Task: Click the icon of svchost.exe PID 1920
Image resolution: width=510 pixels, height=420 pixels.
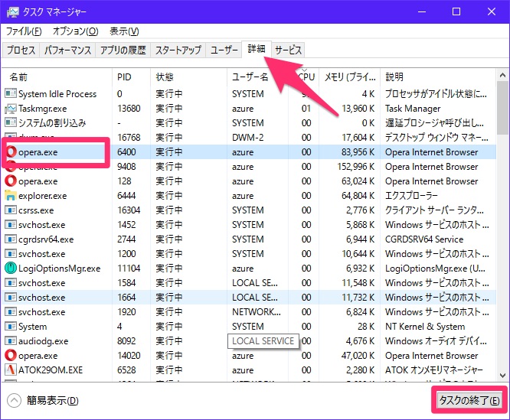Action: pyautogui.click(x=11, y=312)
